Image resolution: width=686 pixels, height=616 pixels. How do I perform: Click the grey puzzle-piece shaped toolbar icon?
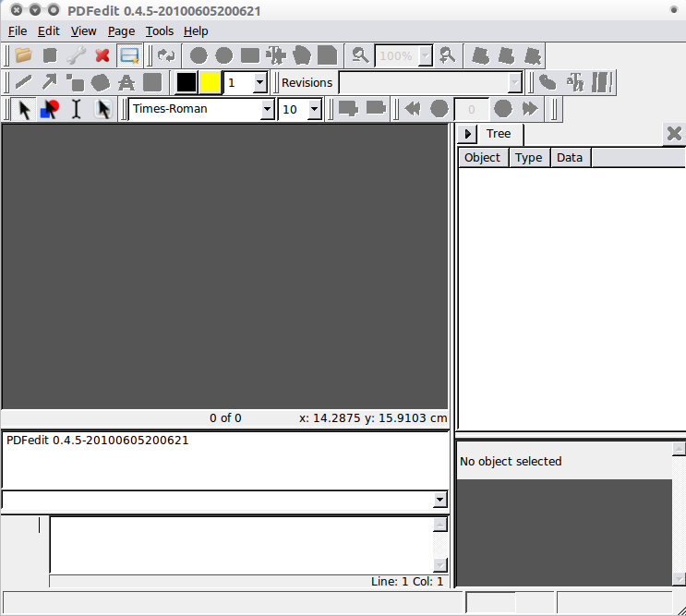tap(276, 55)
